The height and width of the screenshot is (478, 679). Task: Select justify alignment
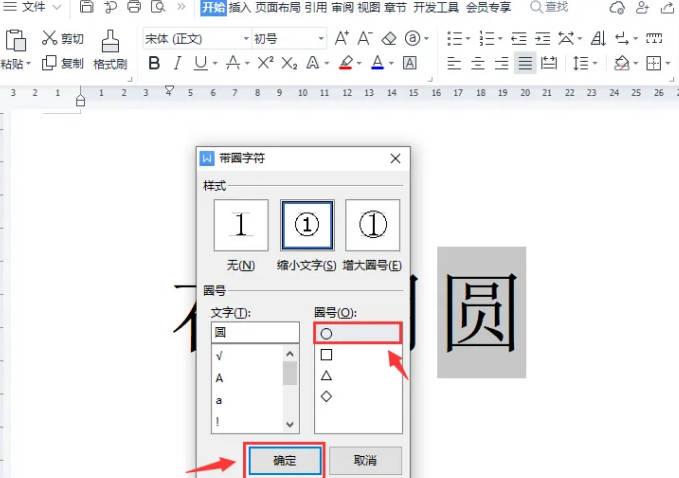(525, 63)
